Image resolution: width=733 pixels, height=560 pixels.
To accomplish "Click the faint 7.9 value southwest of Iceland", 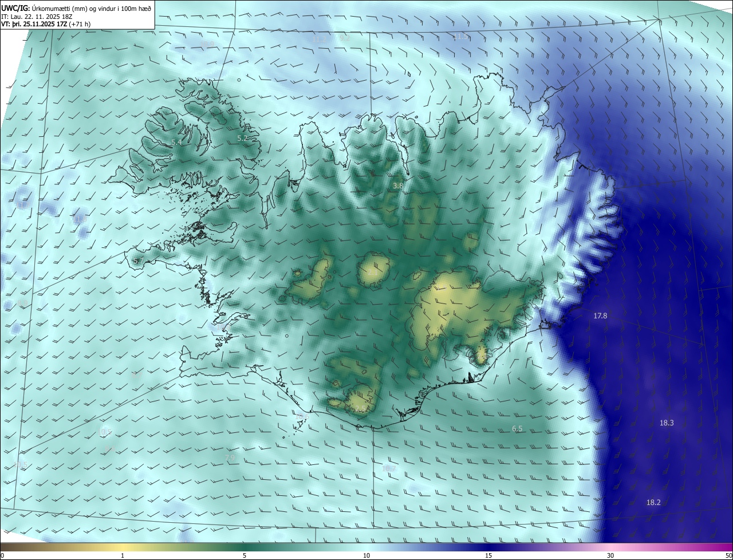I will tap(230, 458).
